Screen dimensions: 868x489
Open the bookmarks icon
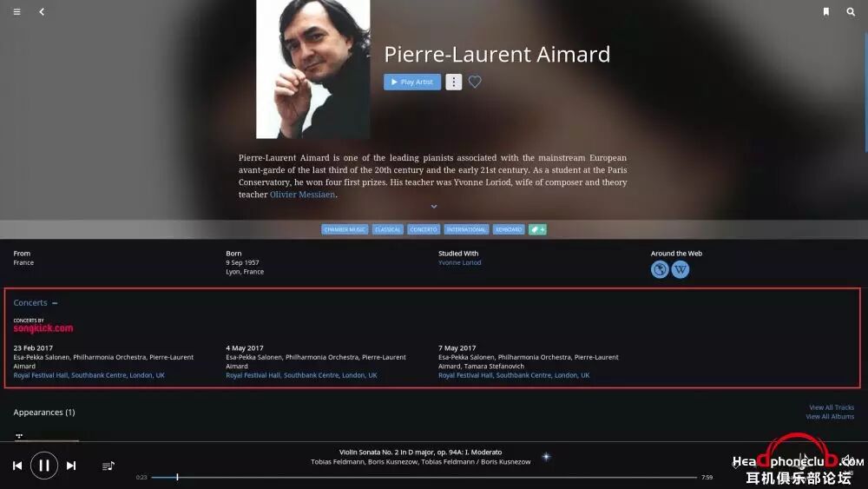826,11
